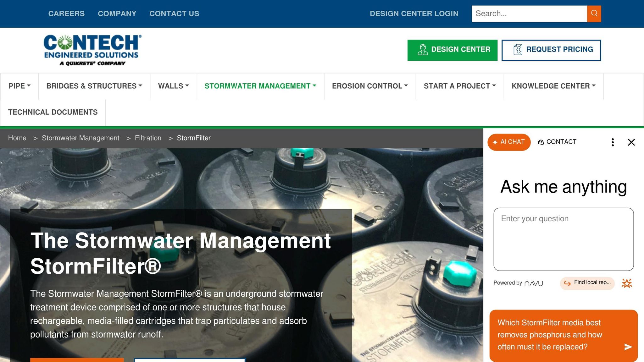Expand the Pipe dropdown menu
This screenshot has height=362, width=644.
coord(19,86)
